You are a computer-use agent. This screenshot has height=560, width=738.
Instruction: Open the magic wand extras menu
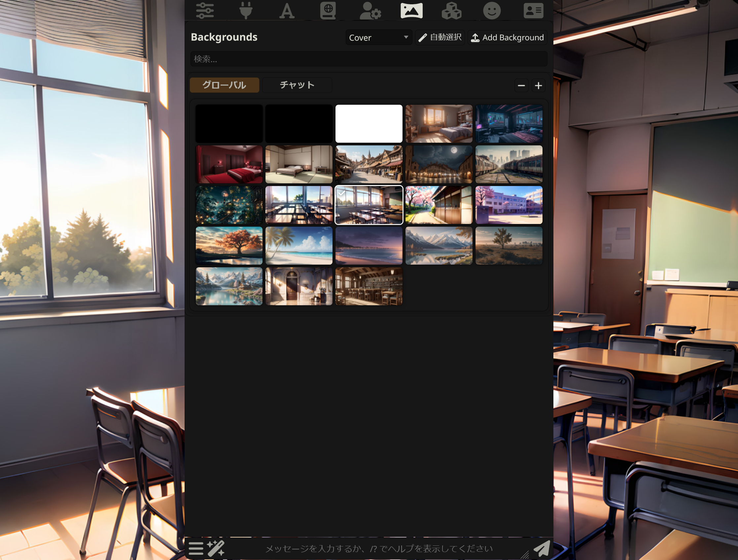tap(216, 548)
